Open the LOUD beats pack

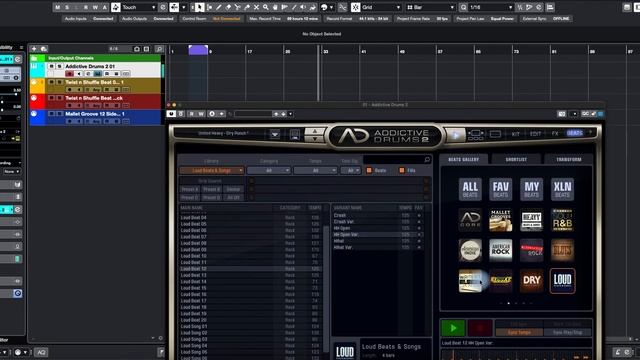pos(562,280)
